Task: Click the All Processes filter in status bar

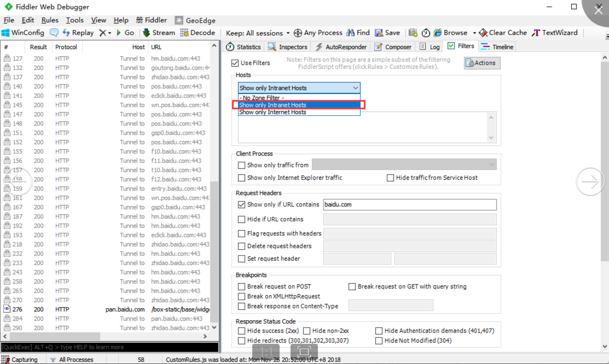Action: pos(72,359)
